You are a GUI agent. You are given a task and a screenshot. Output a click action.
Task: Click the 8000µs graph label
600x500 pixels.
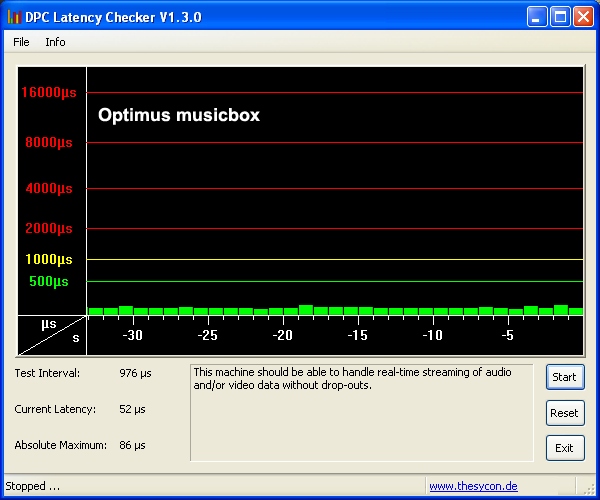tap(49, 142)
